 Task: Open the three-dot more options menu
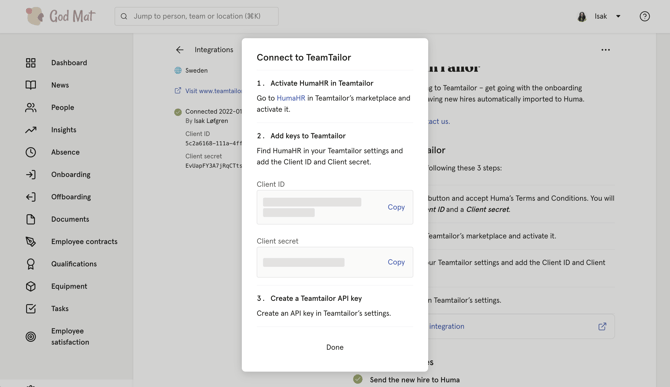pos(605,50)
